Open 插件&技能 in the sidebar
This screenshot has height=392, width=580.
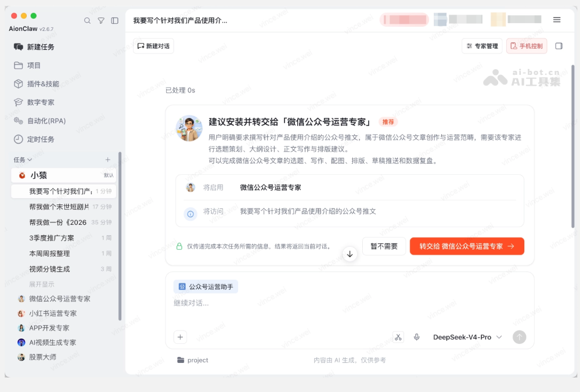point(36,84)
